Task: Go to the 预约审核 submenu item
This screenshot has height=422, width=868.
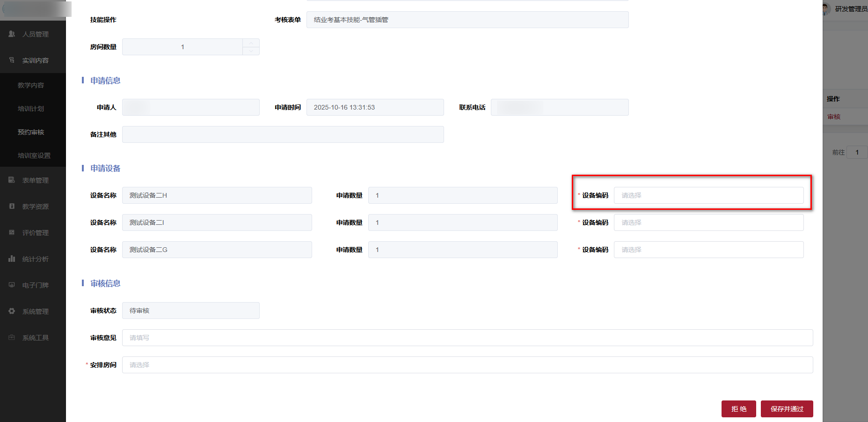Action: click(x=33, y=132)
